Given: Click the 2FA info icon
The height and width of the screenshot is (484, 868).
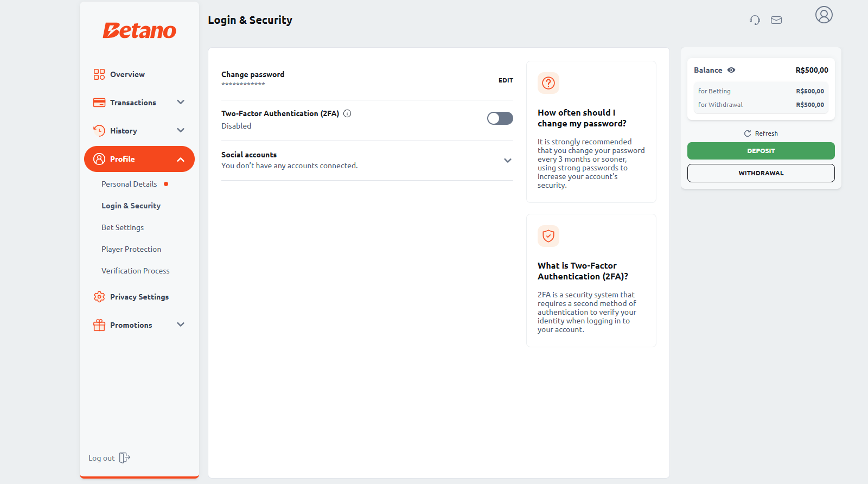Looking at the screenshot, I should pyautogui.click(x=347, y=113).
